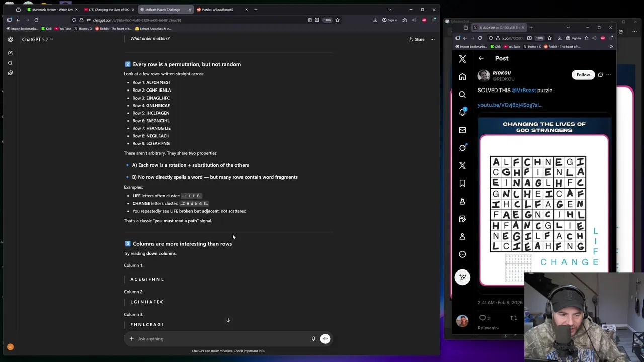
Task: Go to Home in the X sidebar
Action: [462, 77]
